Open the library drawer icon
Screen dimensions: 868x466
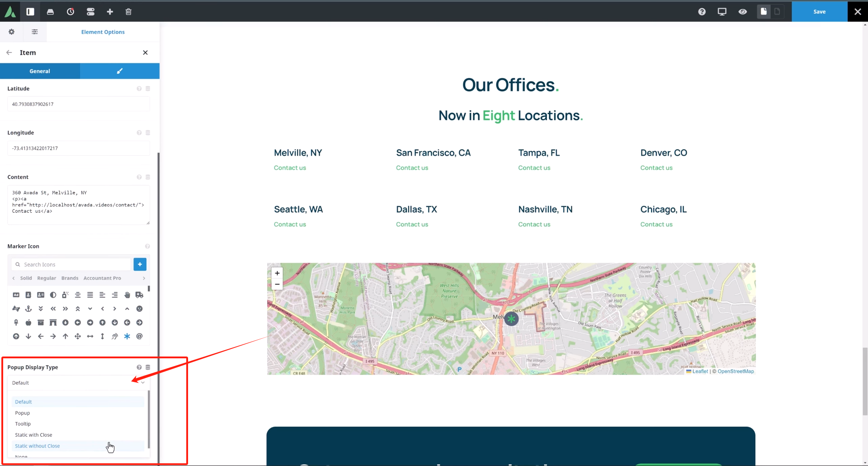pos(50,12)
